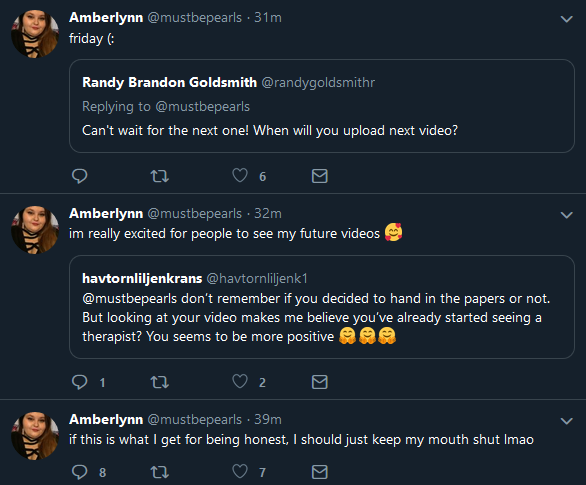Retweet the 'keep my mouth shut' tweet
Viewport: 586px width, 485px height.
click(x=160, y=472)
